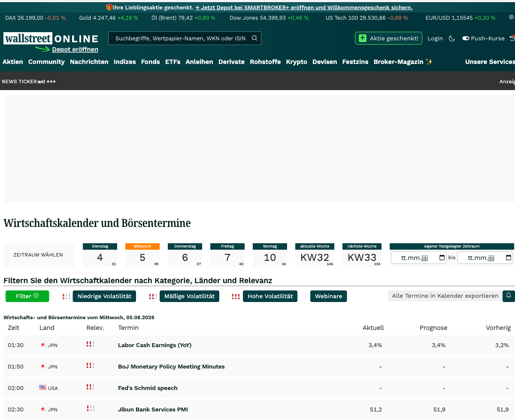This screenshot has height=420, width=515.
Task: Click the Login link
Action: pos(435,38)
